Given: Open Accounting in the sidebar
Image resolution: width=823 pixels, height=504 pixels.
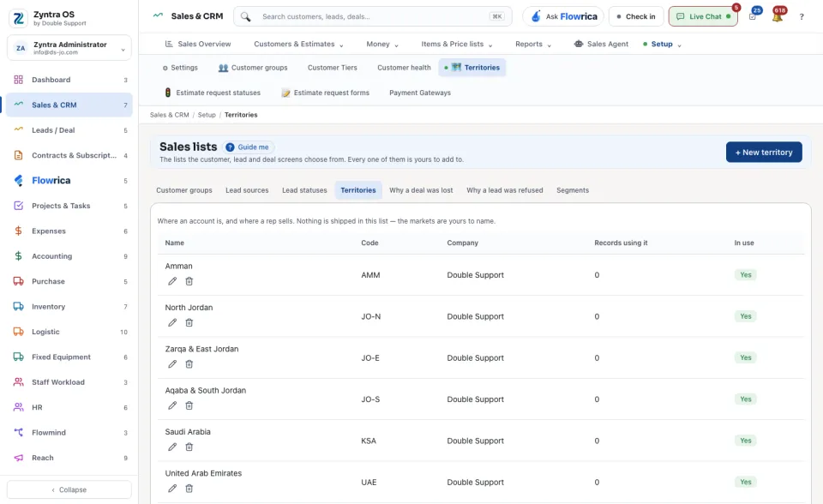Looking at the screenshot, I should coord(69,256).
